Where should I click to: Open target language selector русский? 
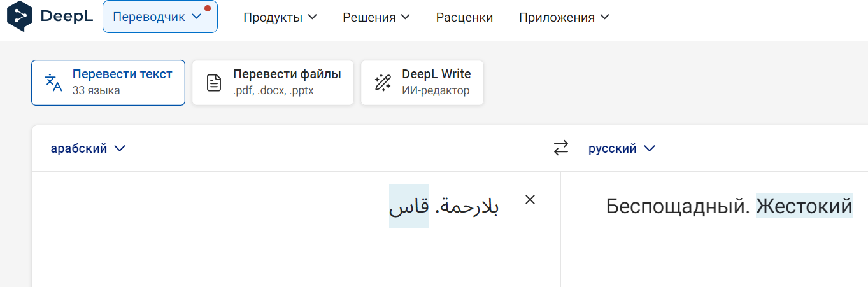click(622, 148)
